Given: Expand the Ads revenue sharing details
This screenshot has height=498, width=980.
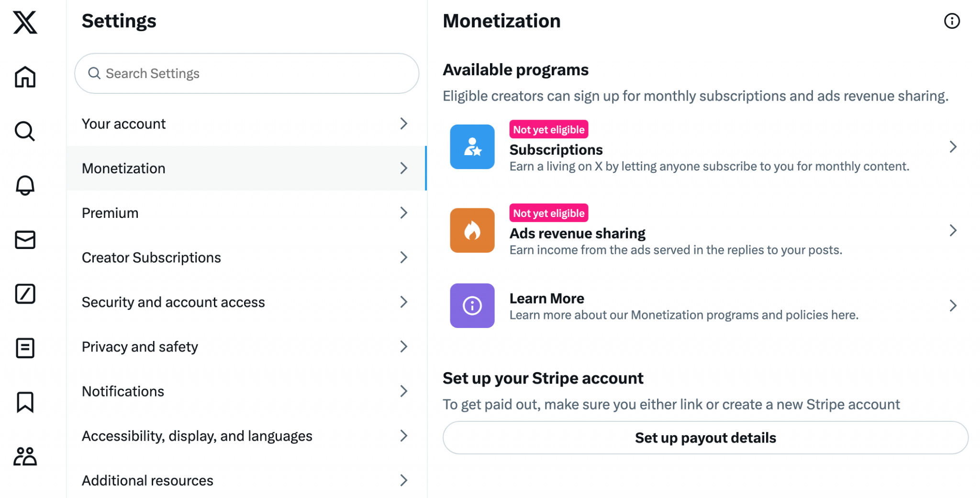Looking at the screenshot, I should pos(953,230).
